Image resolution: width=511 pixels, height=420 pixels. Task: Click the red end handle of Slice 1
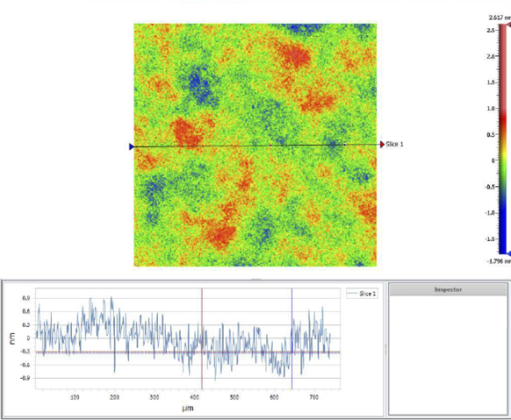point(382,144)
